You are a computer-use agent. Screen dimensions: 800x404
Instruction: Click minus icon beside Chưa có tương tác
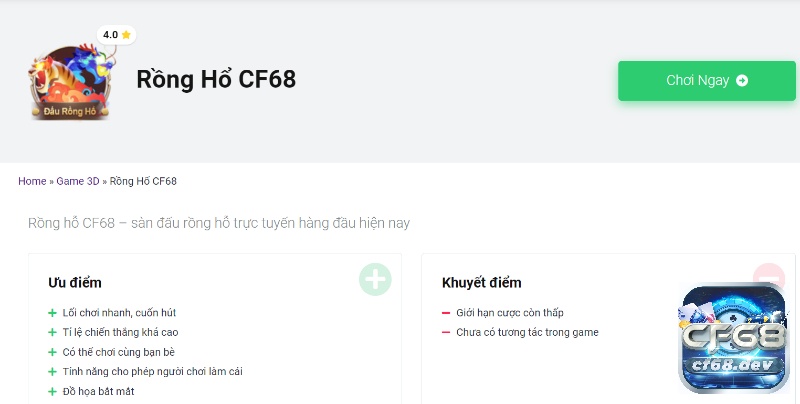coord(446,333)
